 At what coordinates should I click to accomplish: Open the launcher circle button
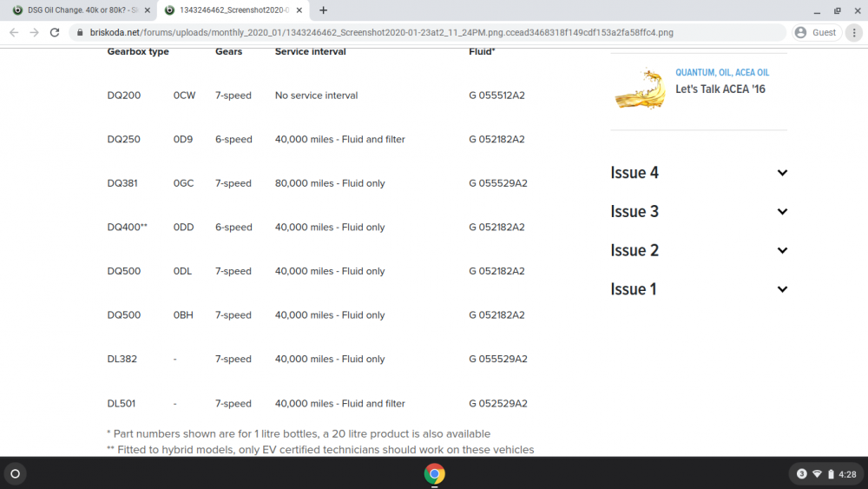[x=16, y=473]
